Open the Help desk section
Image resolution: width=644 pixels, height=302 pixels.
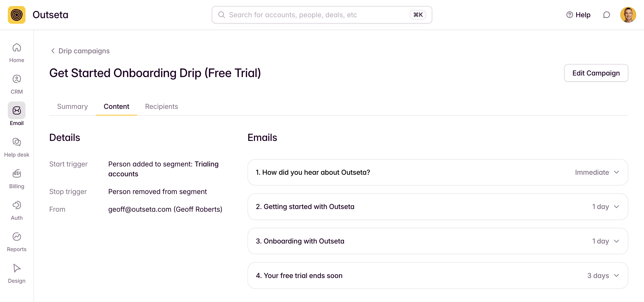click(x=17, y=147)
